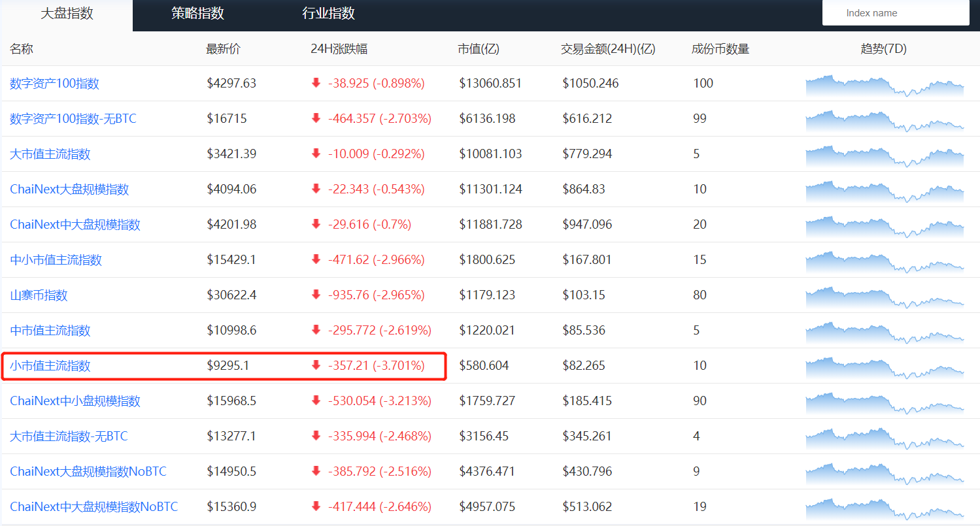980x526 pixels.
Task: Click the constituent count 90
Action: pos(700,401)
